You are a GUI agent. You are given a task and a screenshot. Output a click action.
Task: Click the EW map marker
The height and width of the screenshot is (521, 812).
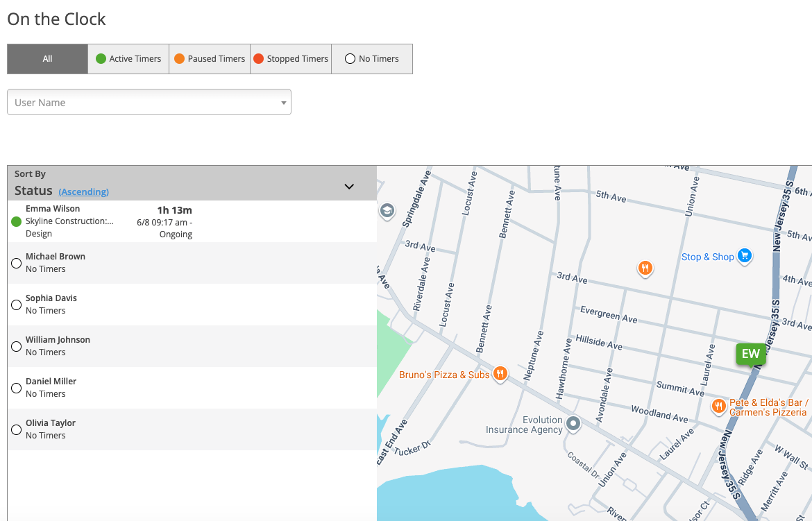[751, 355]
